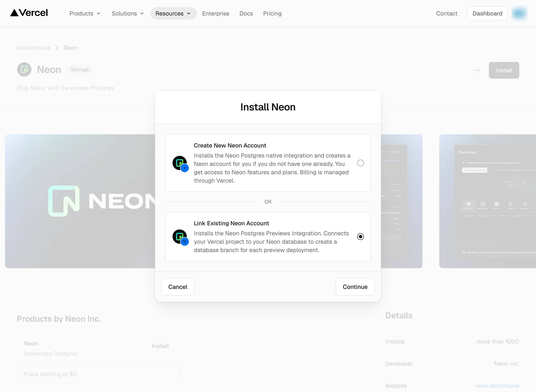Screen dimensions: 536x392
Task: Open the Enterprise page
Action: pos(216,14)
